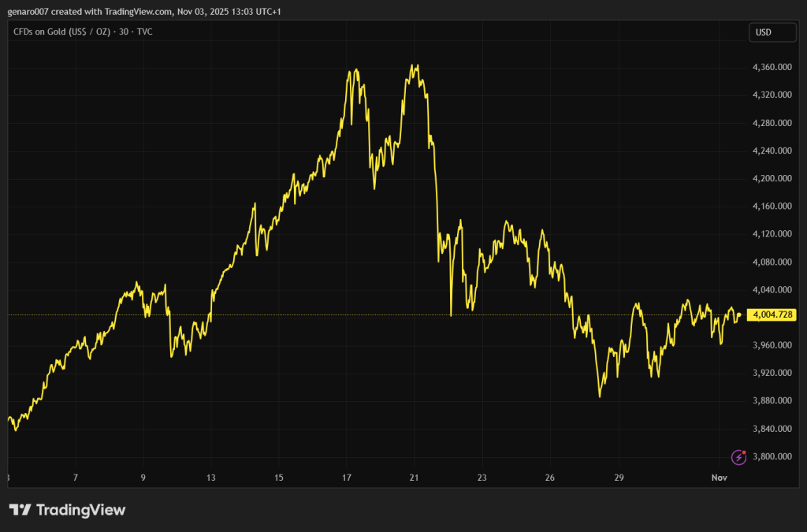Click the purple lightning bolt icon
807x532 pixels.
click(x=738, y=456)
